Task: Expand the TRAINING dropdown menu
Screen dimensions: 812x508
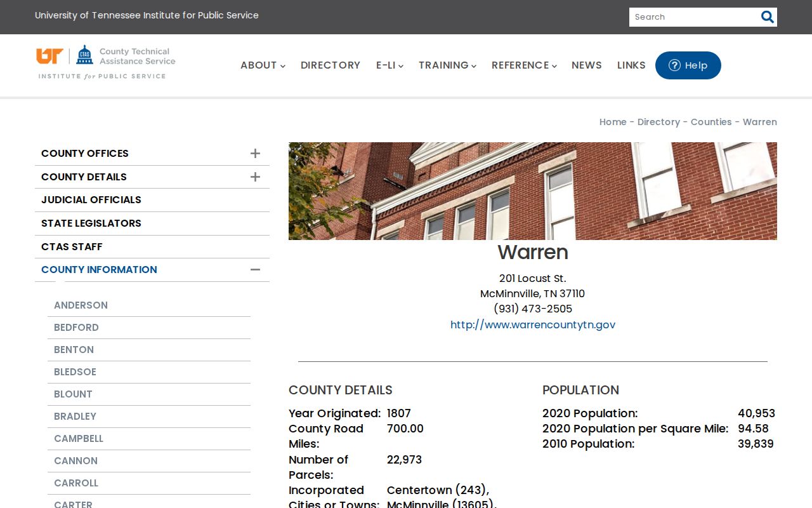Action: [447, 65]
